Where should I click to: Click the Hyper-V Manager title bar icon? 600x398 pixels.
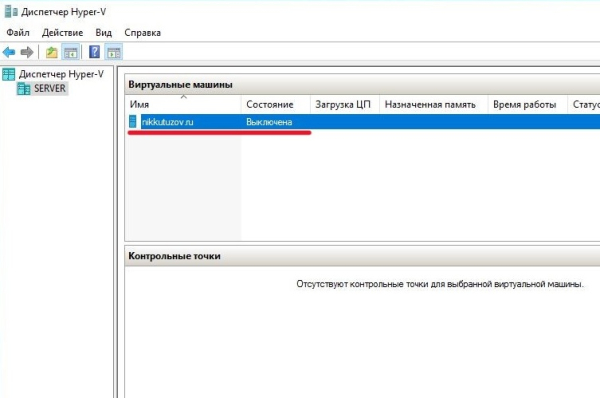pos(11,12)
